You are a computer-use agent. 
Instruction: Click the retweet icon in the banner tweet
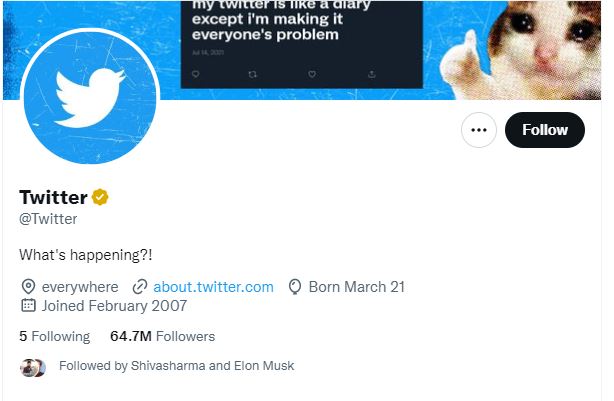(x=253, y=73)
